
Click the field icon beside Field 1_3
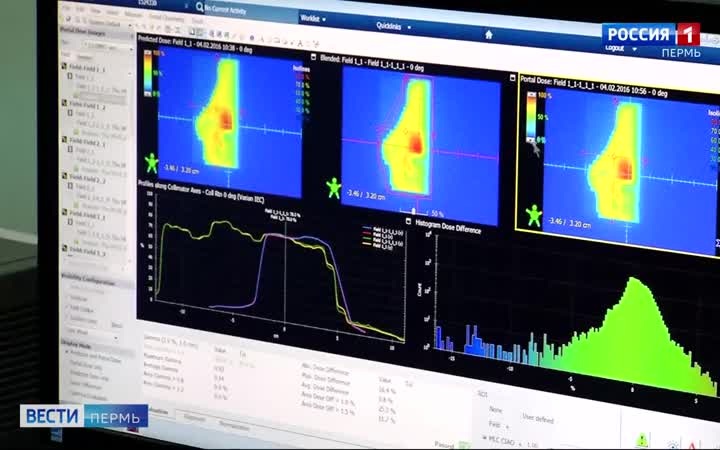pos(65,212)
